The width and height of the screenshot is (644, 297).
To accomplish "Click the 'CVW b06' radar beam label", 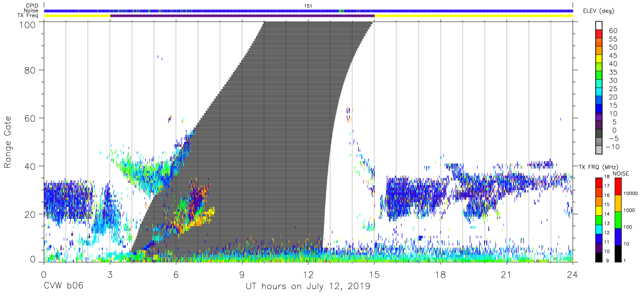I will coord(63,287).
